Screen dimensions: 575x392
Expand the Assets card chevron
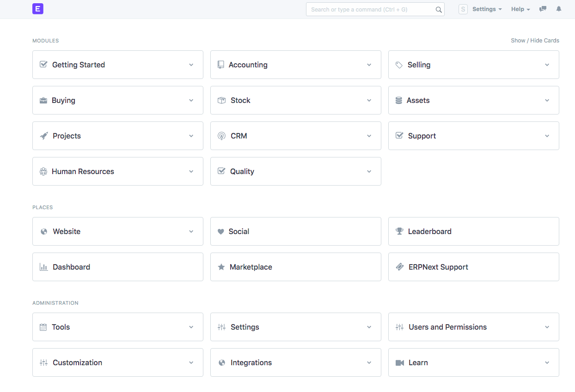(547, 100)
